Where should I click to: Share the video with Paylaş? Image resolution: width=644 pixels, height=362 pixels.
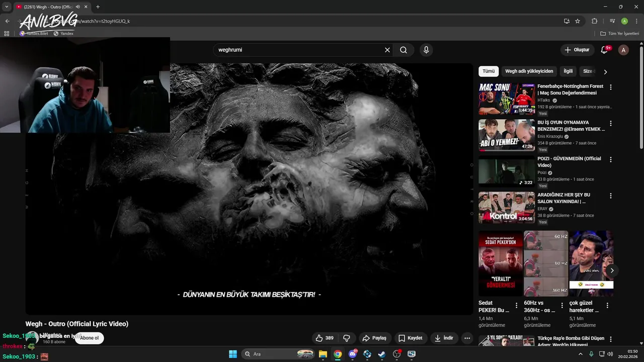pos(374,338)
